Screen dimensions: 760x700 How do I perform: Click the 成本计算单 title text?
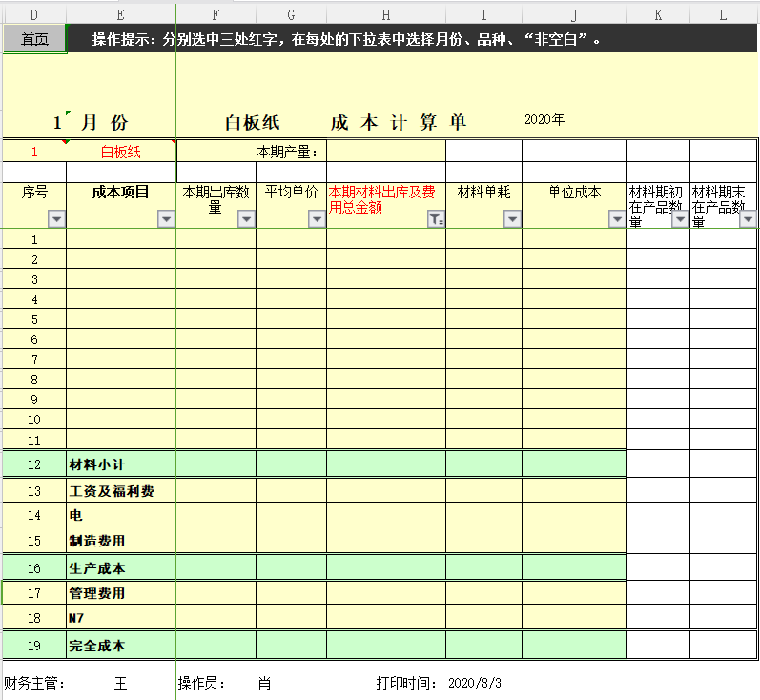(399, 122)
